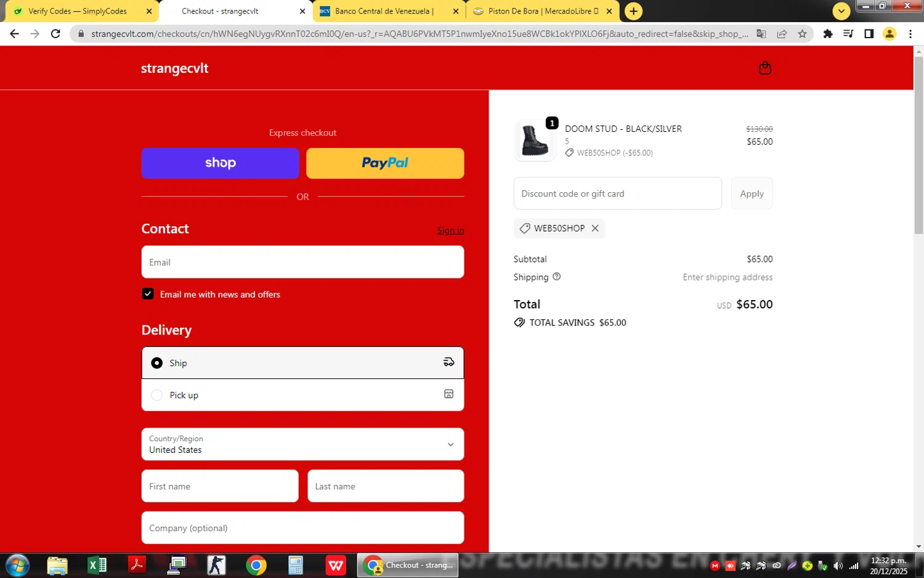Open the Chrome profile avatar
924x578 pixels.
[890, 34]
